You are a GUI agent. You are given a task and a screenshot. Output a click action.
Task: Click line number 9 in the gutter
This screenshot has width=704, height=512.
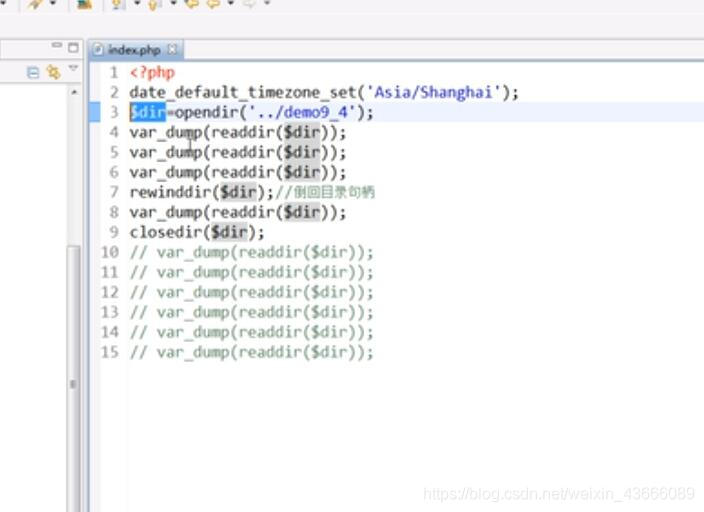pos(114,232)
